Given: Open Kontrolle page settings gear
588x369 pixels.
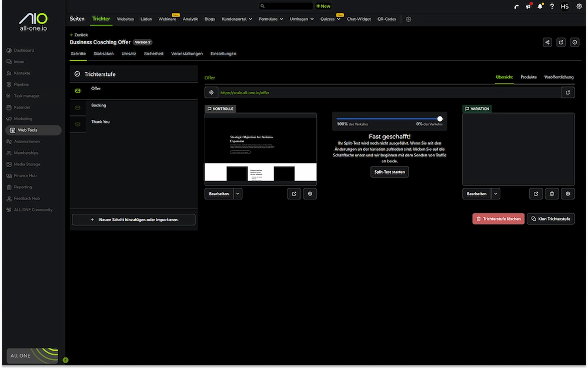Looking at the screenshot, I should point(310,194).
